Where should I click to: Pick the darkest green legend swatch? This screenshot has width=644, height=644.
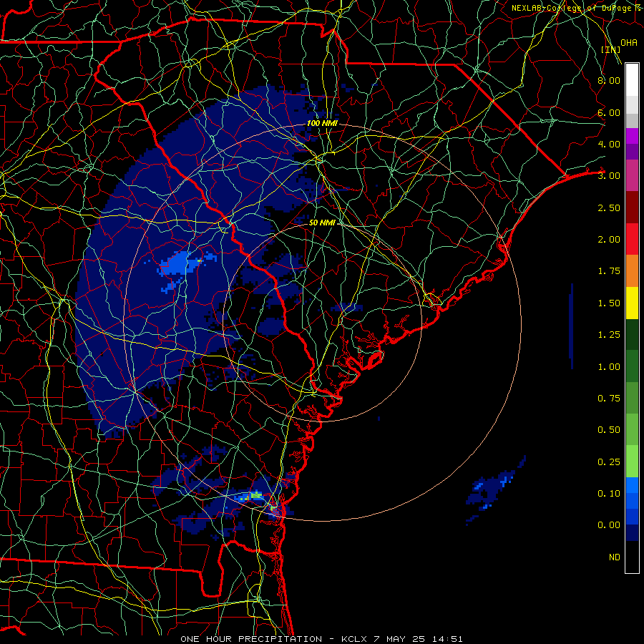(x=632, y=335)
